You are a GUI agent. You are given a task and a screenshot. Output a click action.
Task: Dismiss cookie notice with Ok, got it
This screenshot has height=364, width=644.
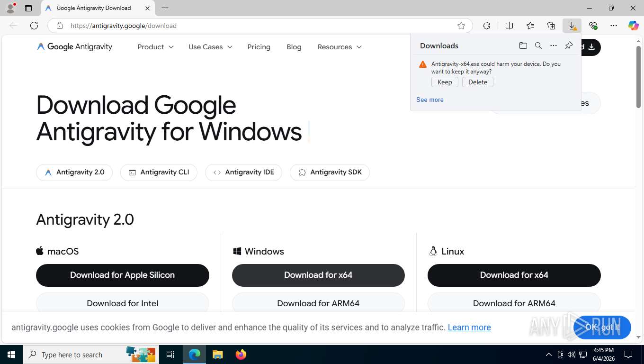pyautogui.click(x=602, y=327)
